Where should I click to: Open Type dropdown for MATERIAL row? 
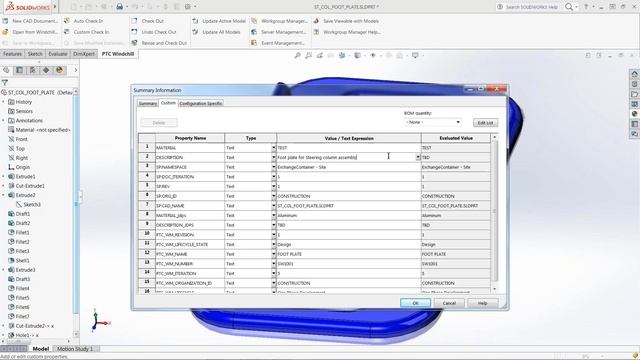point(273,148)
